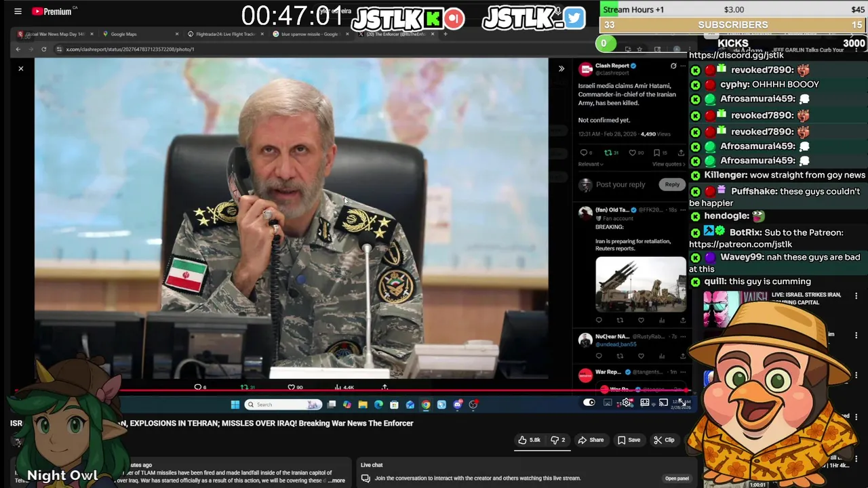Open the Clash Report profile avatar
Viewport: 868px width, 488px height.
pos(585,68)
